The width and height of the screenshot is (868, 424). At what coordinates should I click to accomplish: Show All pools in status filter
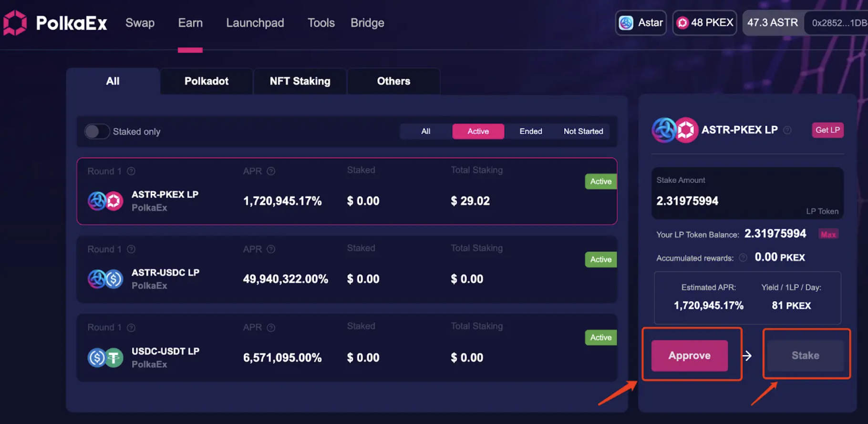click(x=426, y=131)
